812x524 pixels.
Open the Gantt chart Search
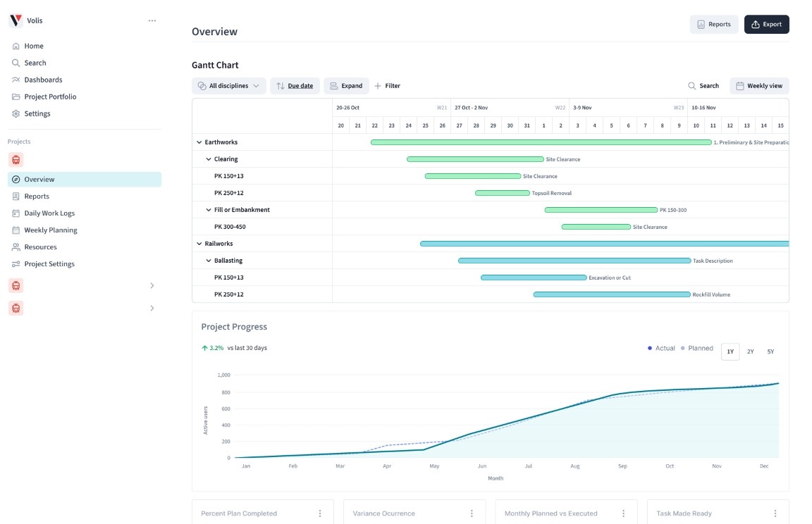point(703,86)
